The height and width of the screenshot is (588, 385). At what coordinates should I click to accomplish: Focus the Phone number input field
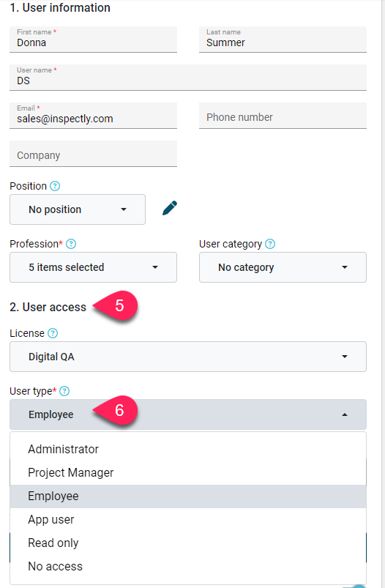coord(283,116)
